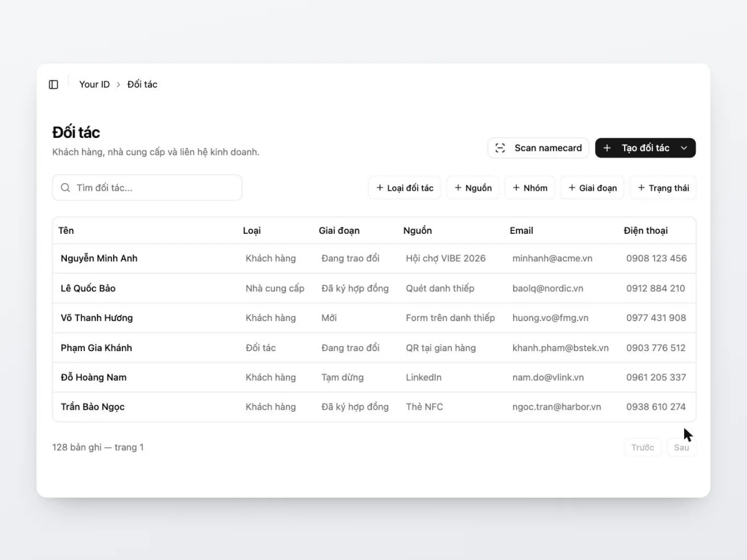The width and height of the screenshot is (747, 560).
Task: Click the Giai đoạn column header
Action: (339, 231)
